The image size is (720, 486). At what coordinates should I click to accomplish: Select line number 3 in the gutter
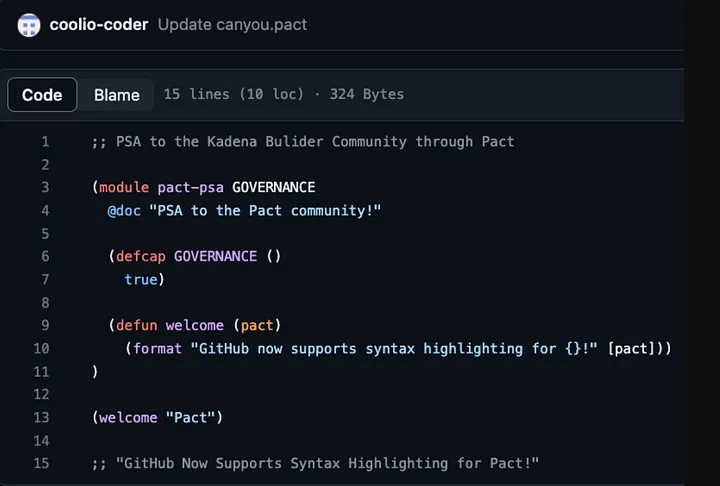coord(45,188)
